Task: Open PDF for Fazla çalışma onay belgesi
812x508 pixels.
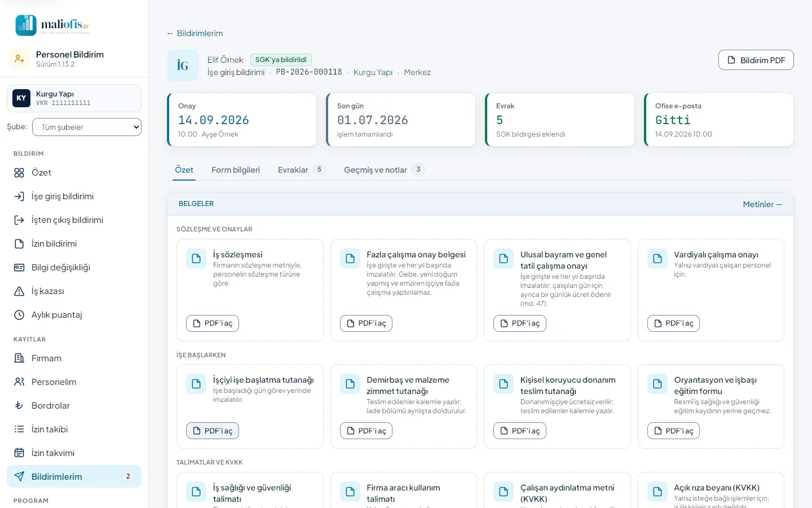Action: 367,323
